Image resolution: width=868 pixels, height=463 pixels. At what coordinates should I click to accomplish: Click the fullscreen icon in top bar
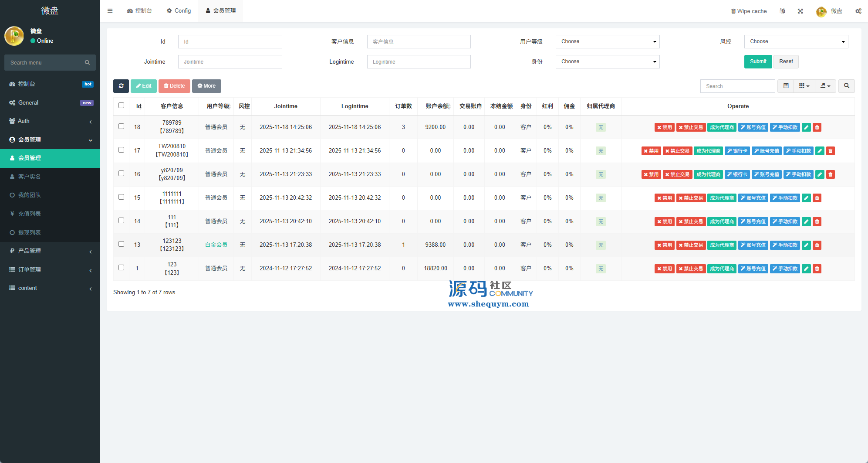tap(800, 11)
